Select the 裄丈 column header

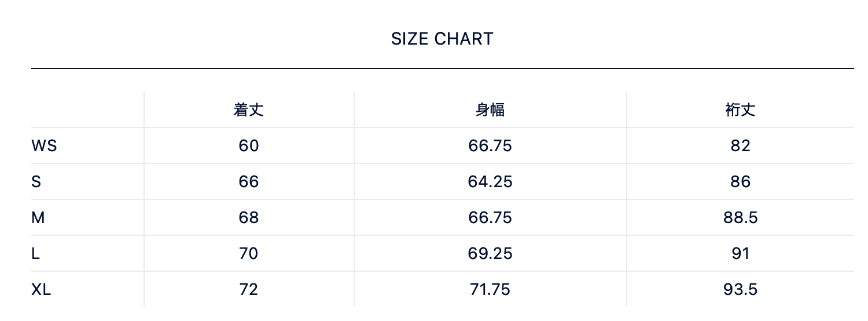[x=740, y=110]
